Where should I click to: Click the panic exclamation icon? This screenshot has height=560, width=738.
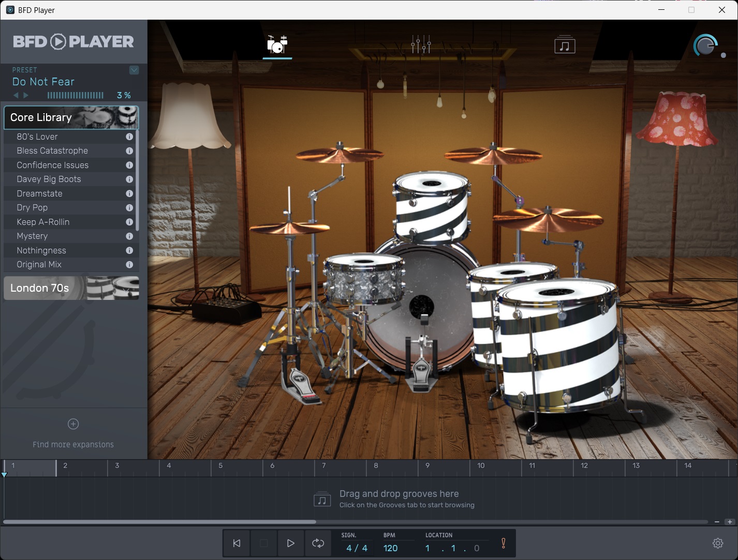pyautogui.click(x=503, y=543)
